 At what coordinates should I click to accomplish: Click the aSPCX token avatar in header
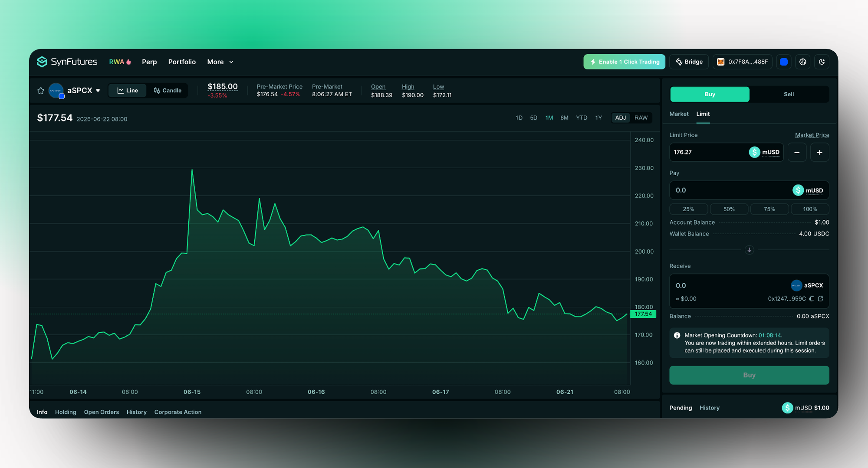click(x=56, y=91)
